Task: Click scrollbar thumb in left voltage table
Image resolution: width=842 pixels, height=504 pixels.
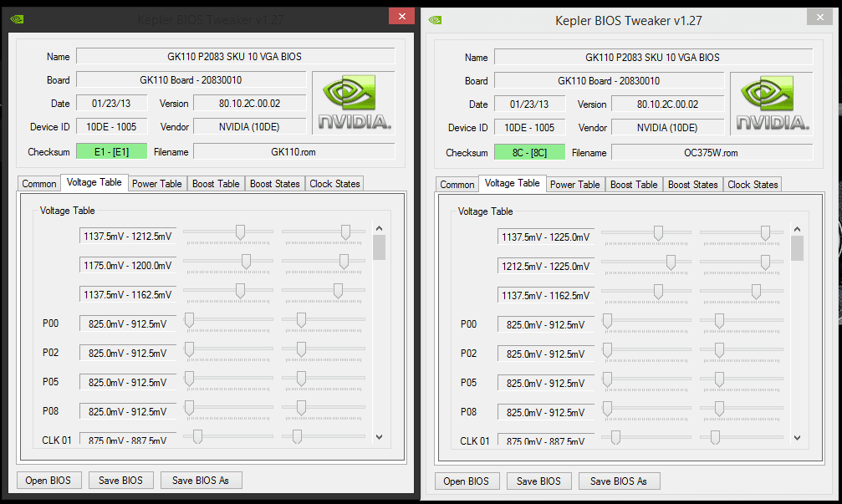Action: click(x=379, y=247)
